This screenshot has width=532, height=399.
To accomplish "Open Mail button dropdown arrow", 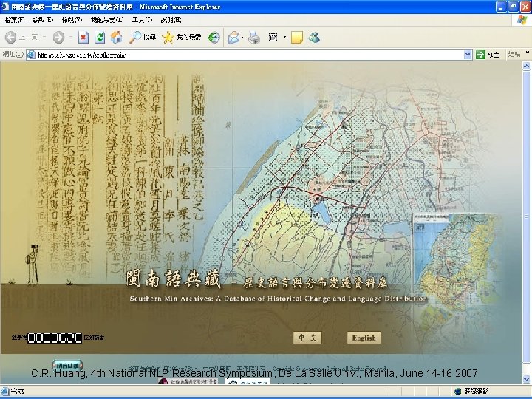I will 242,38.
